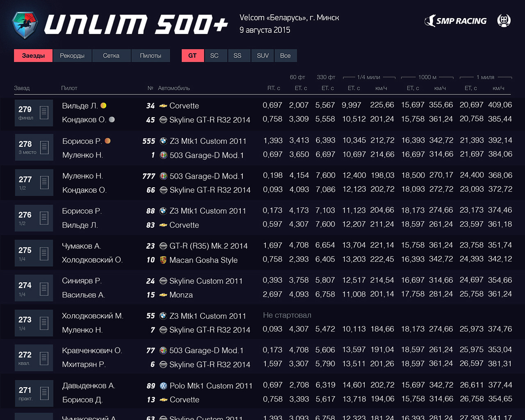Viewport: 525px width, 420px height.
Task: Click the BMW logo in race 278
Action: pyautogui.click(x=163, y=141)
